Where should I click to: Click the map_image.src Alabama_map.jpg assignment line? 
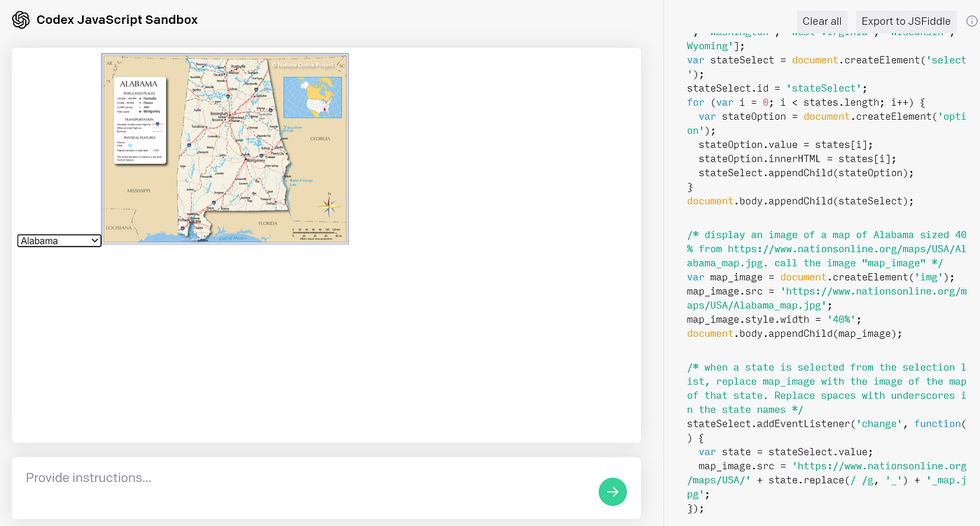click(x=827, y=298)
